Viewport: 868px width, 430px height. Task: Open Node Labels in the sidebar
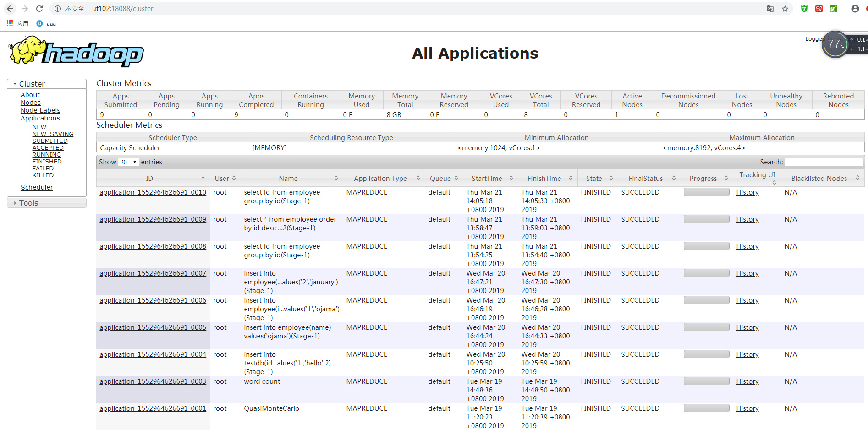point(40,110)
